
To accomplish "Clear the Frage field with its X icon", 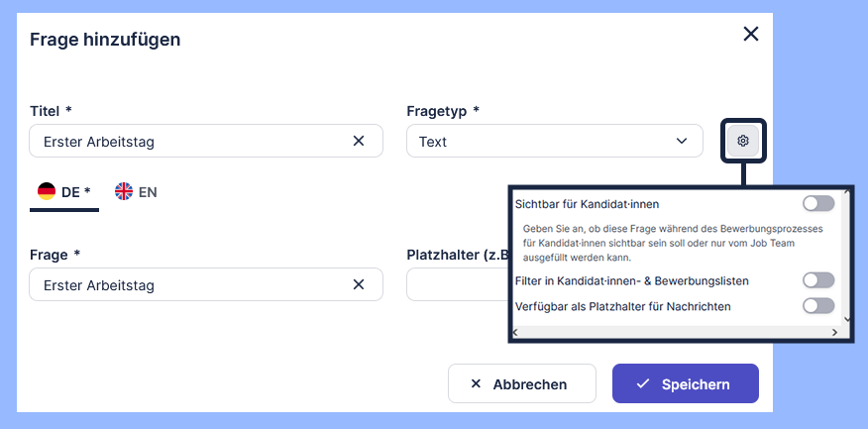I will pyautogui.click(x=359, y=285).
